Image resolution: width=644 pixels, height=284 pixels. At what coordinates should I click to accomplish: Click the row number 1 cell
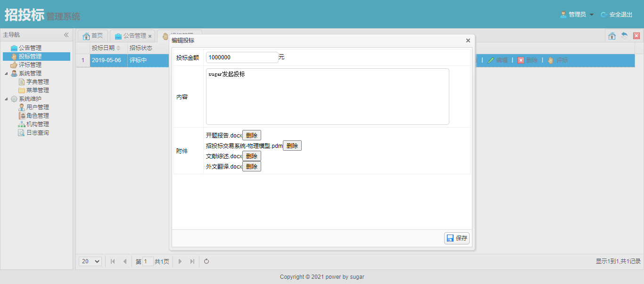(83, 60)
